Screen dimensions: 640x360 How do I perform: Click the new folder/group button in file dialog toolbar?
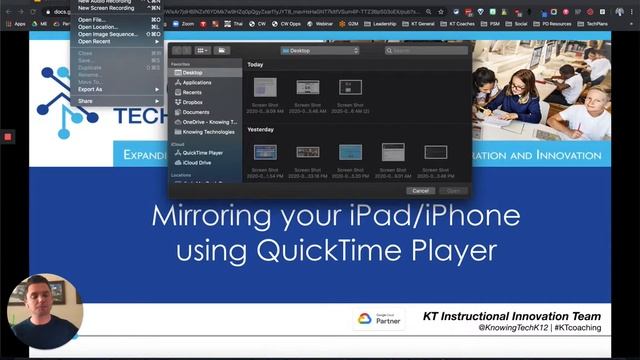pyautogui.click(x=222, y=51)
